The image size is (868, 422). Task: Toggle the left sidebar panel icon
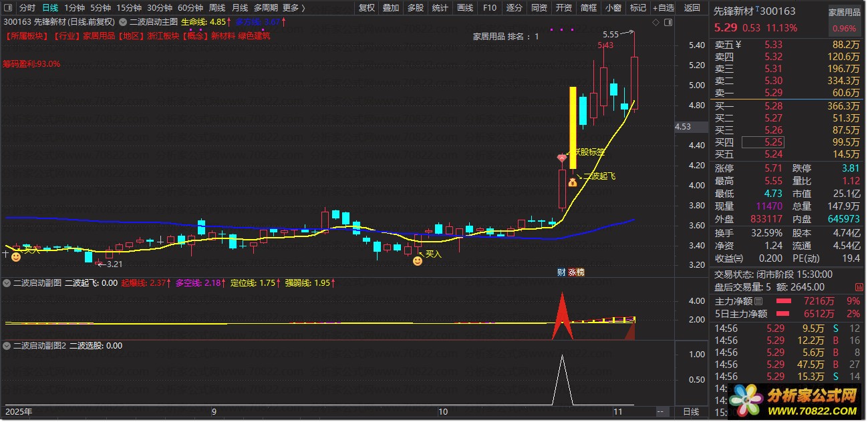(x=8, y=8)
